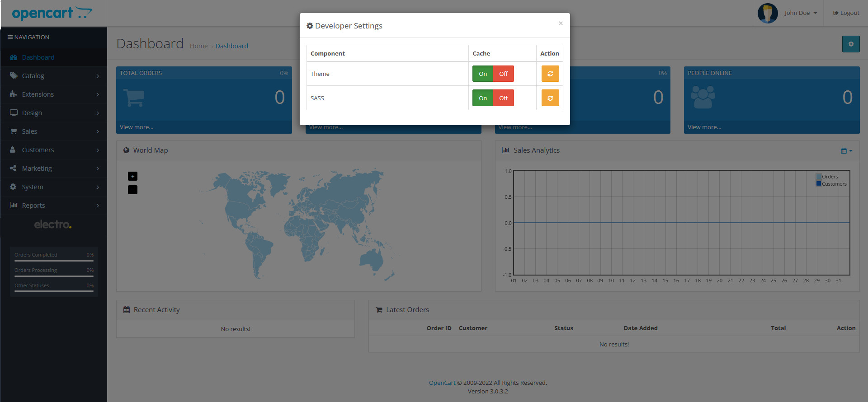Click the Other Statuses progress bar
This screenshot has width=868, height=402.
pyautogui.click(x=54, y=291)
